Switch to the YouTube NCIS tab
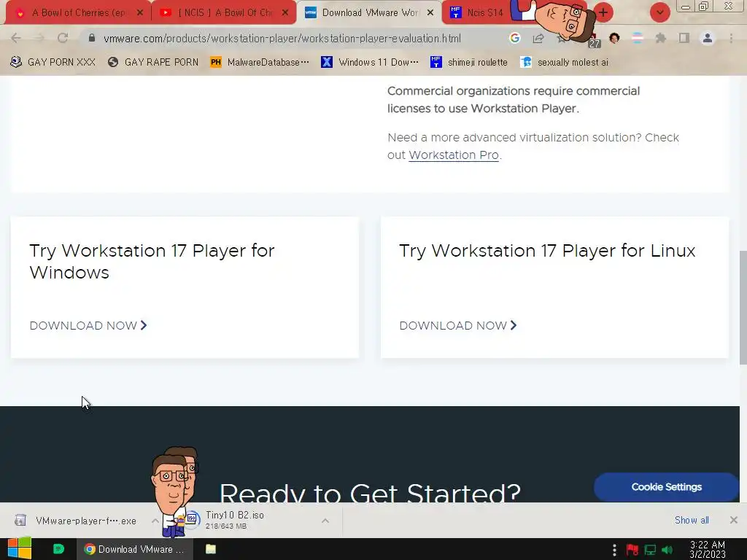747x560 pixels. pos(223,13)
